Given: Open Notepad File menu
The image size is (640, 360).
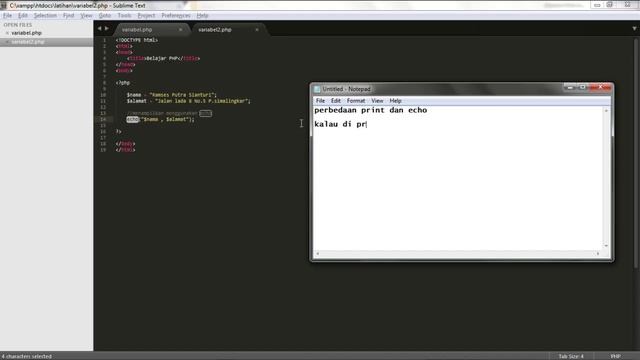Looking at the screenshot, I should click(x=320, y=101).
